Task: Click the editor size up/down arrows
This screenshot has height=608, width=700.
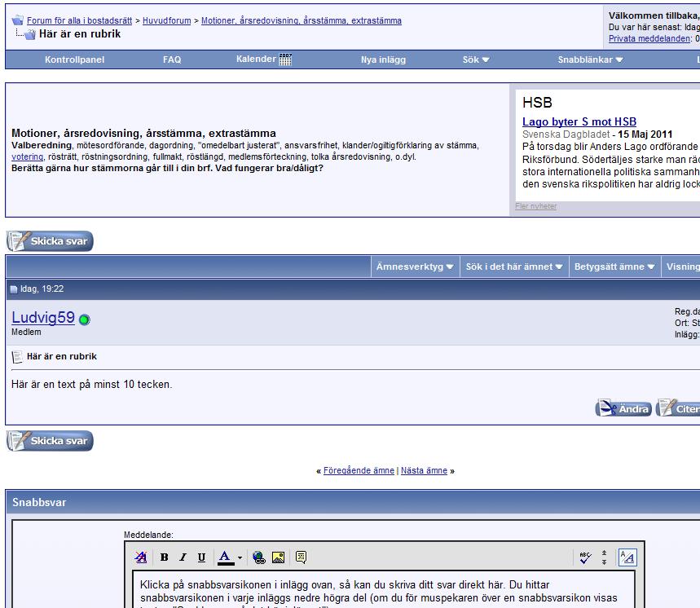Action: (604, 557)
